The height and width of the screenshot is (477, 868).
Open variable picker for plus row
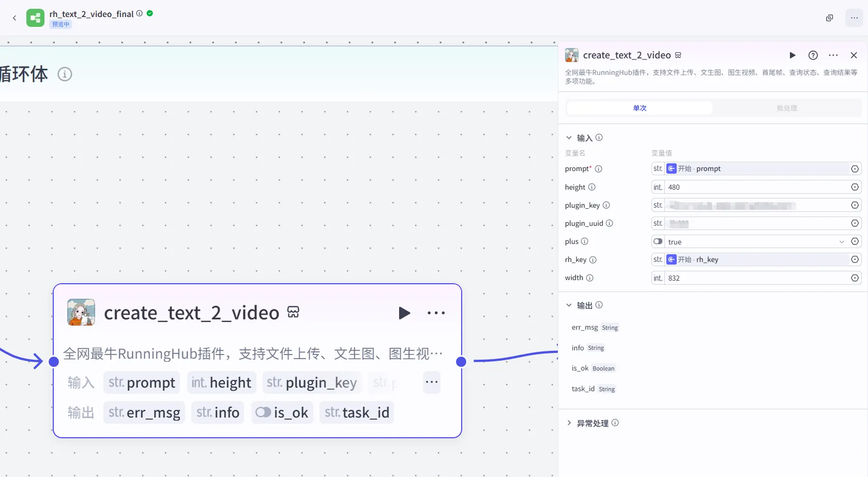pos(855,241)
